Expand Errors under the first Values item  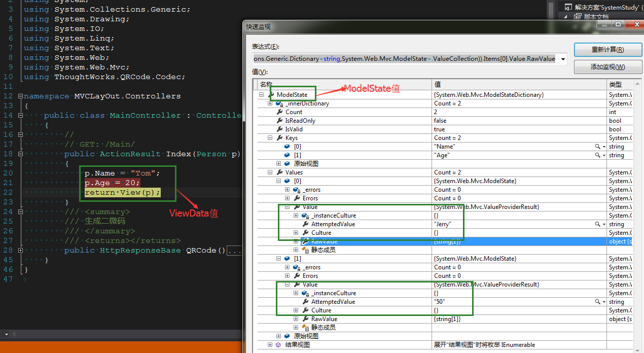288,198
